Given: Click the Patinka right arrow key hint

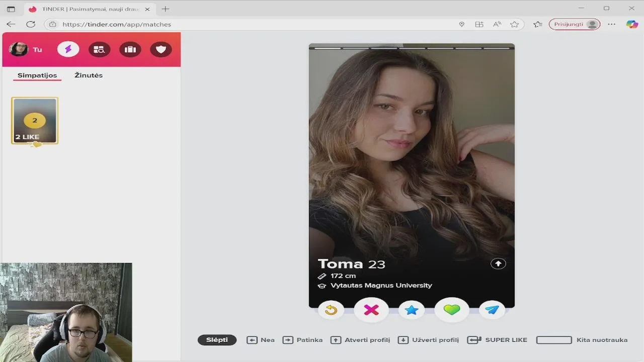Looking at the screenshot, I should [x=303, y=340].
